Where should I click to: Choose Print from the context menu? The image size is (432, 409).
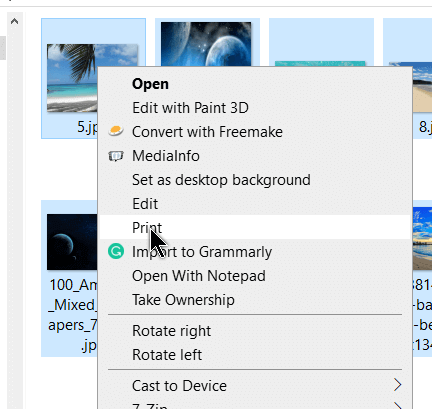click(255, 227)
